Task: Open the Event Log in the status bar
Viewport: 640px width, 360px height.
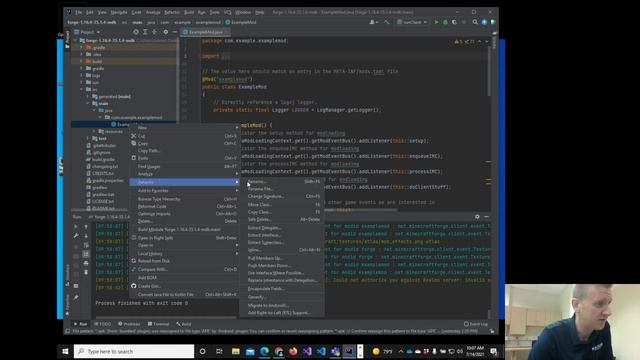Action: pyautogui.click(x=476, y=324)
